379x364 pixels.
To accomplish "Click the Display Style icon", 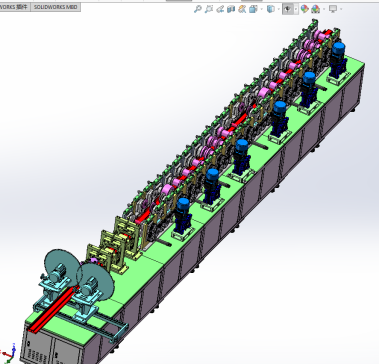I will [271, 9].
